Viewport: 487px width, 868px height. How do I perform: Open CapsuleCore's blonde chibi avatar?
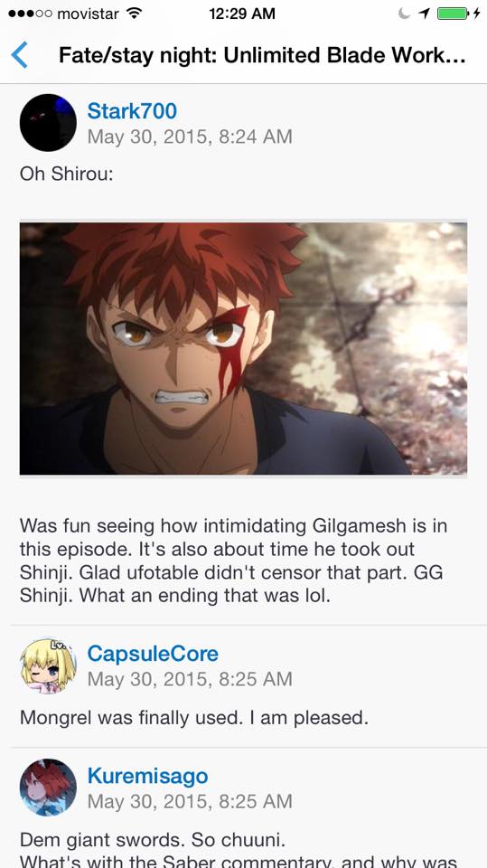click(x=48, y=665)
